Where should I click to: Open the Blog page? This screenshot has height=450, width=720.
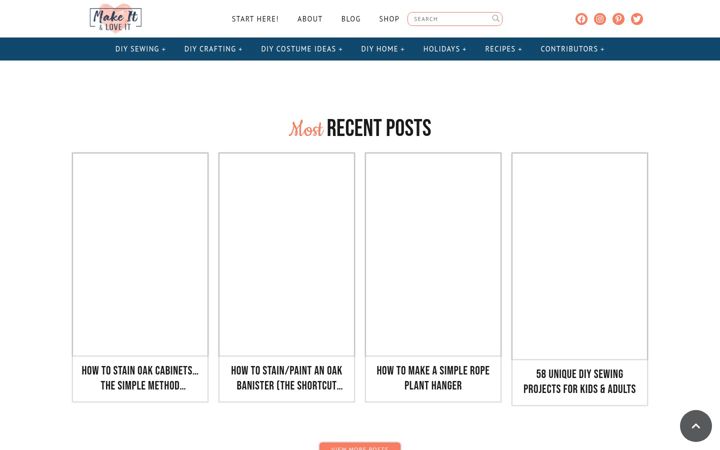[x=351, y=19]
